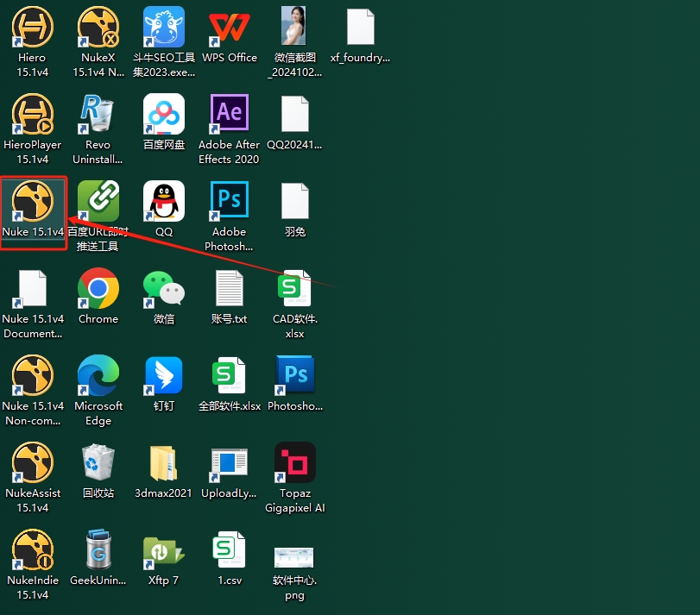Image resolution: width=700 pixels, height=615 pixels.
Task: Select the Revo Uninstaller shortcut
Action: coord(98,115)
